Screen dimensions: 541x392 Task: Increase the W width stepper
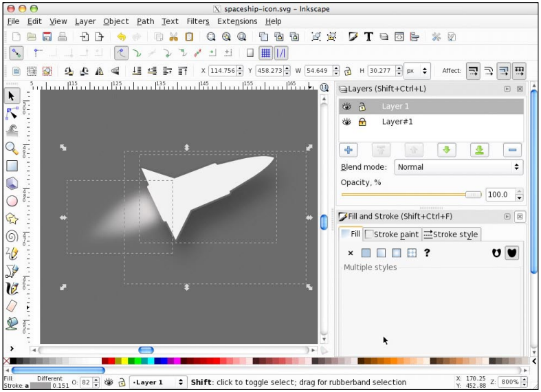[x=336, y=68]
